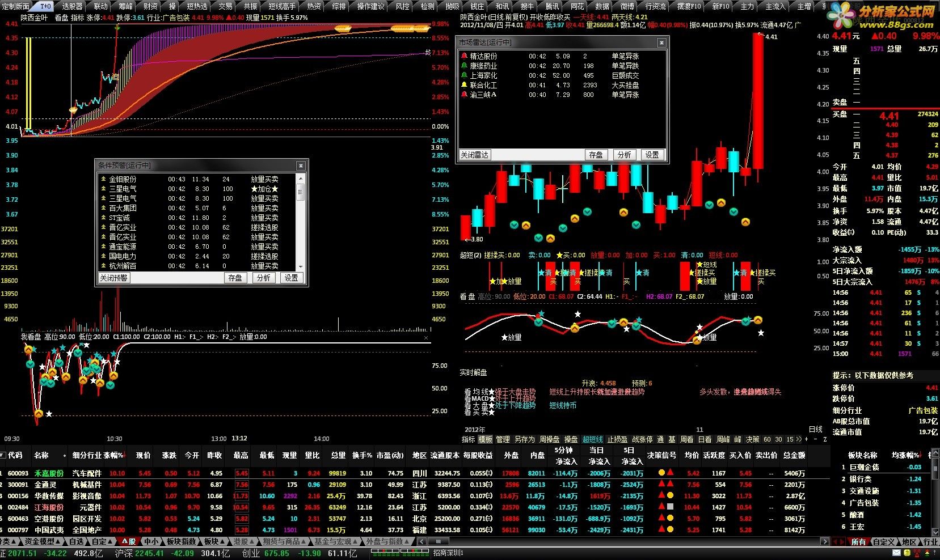940x560 pixels.
Task: Switch to the 联动 tab
Action: tap(100, 6)
